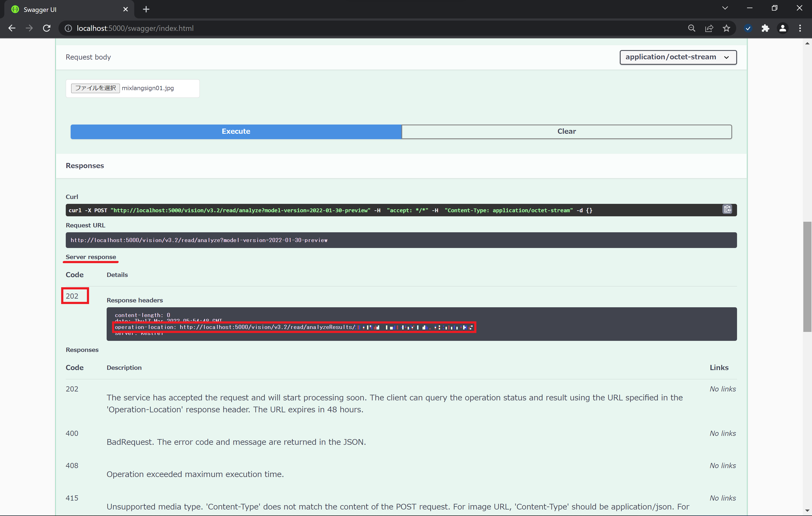Click the blue checkmark extension icon

click(748, 28)
